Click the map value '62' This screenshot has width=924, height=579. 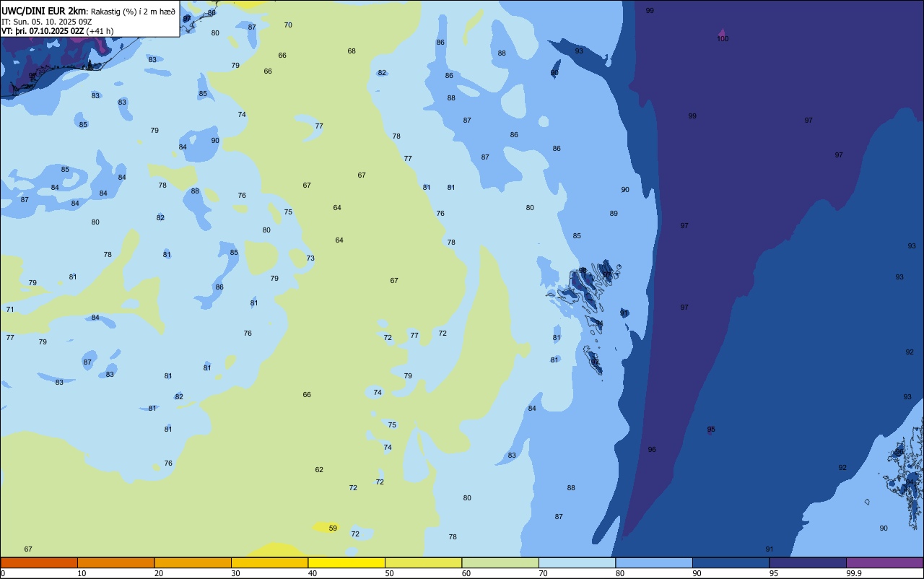click(319, 470)
